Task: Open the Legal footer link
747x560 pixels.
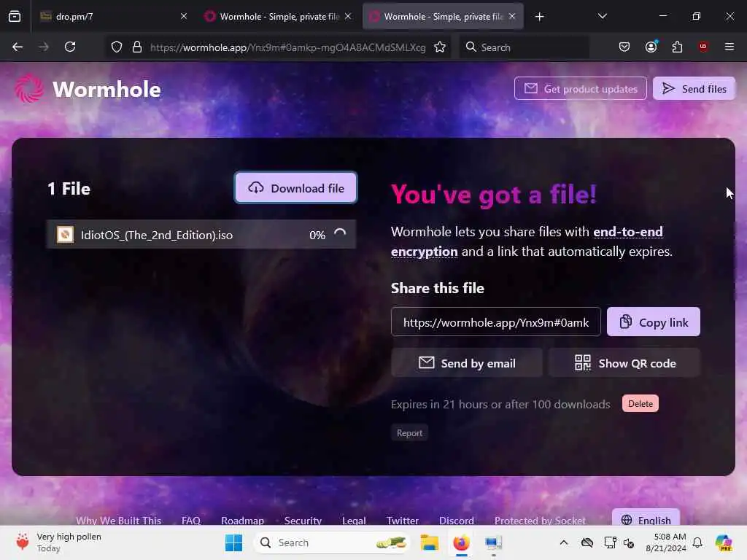Action: [x=354, y=521]
